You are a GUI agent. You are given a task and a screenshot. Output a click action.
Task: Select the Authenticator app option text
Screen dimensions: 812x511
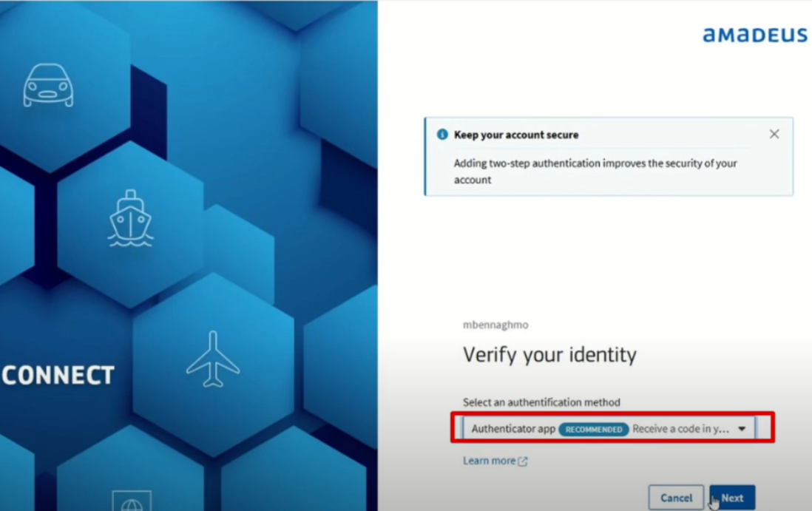pyautogui.click(x=513, y=429)
